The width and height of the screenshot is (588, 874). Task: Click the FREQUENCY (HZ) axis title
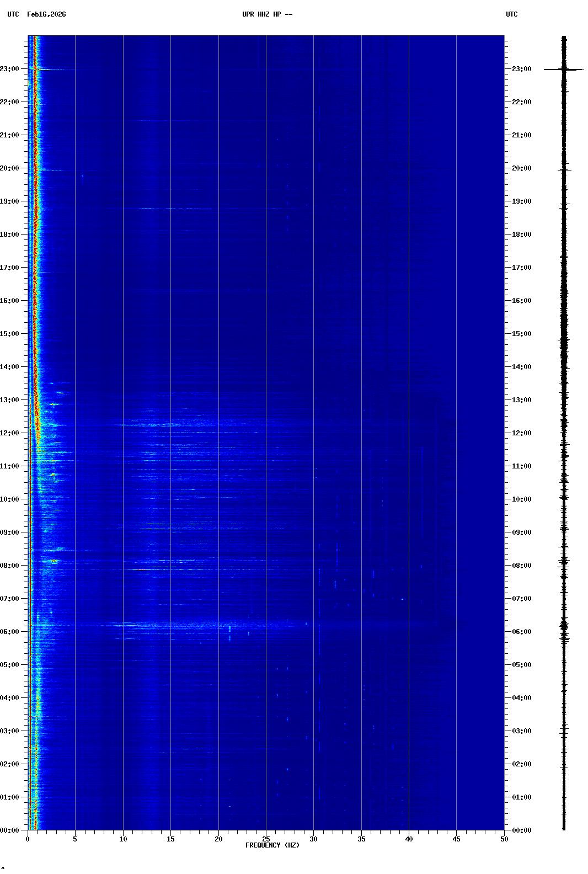[x=272, y=845]
